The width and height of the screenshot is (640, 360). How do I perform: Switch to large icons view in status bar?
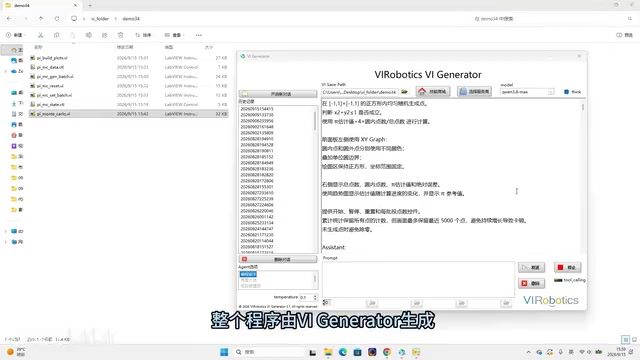point(634,339)
